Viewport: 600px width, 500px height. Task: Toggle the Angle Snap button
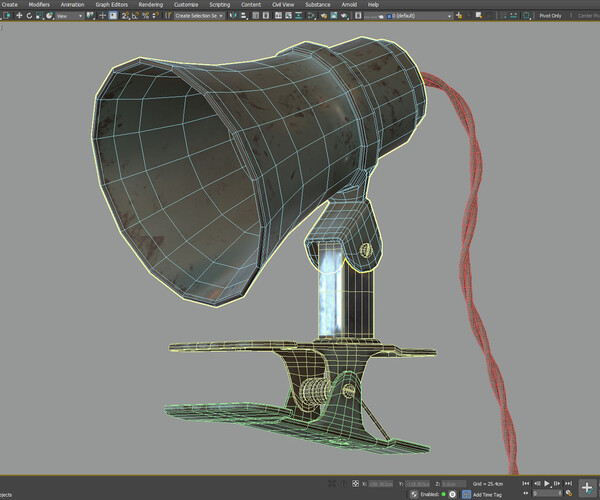[x=135, y=16]
